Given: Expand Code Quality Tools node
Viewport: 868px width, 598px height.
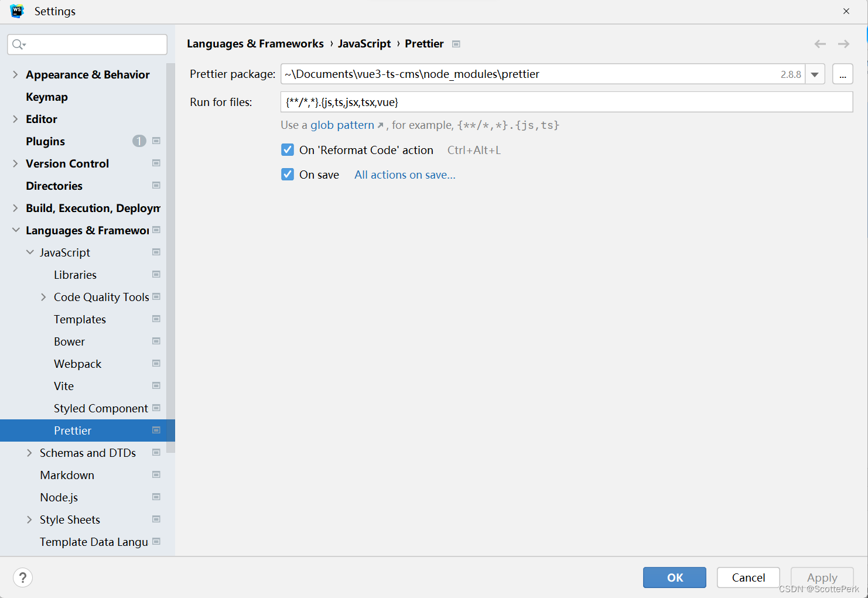Looking at the screenshot, I should [x=43, y=297].
